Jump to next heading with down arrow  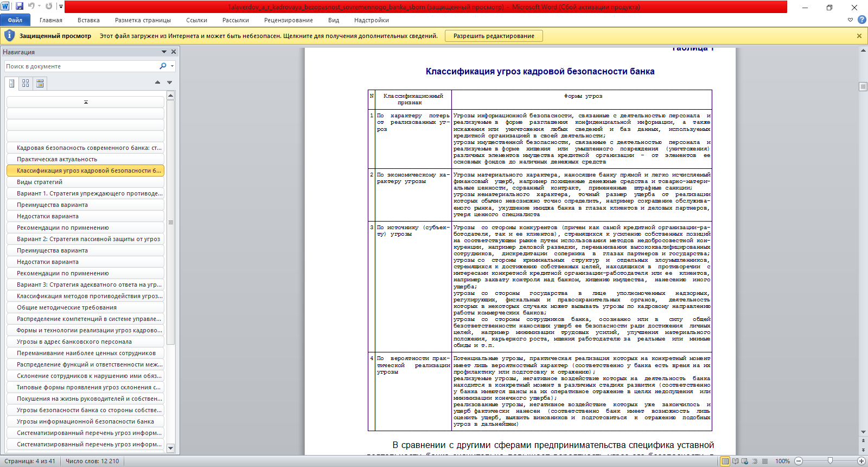pyautogui.click(x=169, y=83)
